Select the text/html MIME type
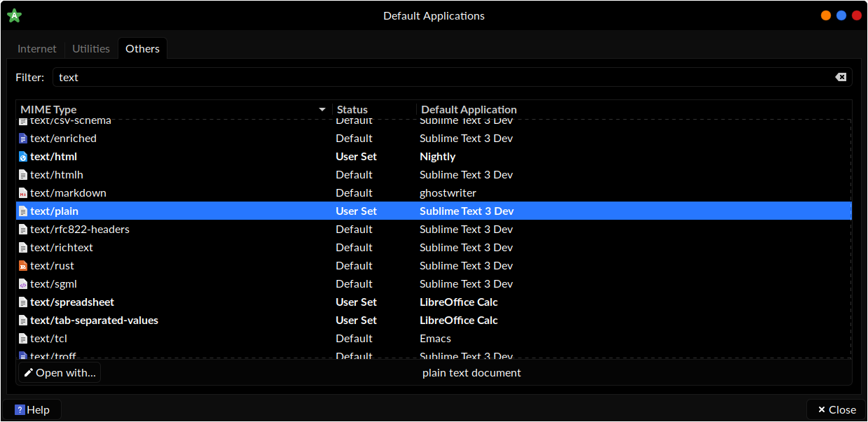The width and height of the screenshot is (868, 422). pyautogui.click(x=53, y=157)
